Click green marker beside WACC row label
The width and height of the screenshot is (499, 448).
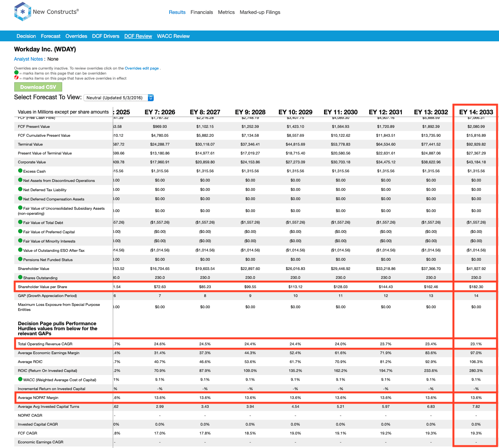tap(20, 379)
